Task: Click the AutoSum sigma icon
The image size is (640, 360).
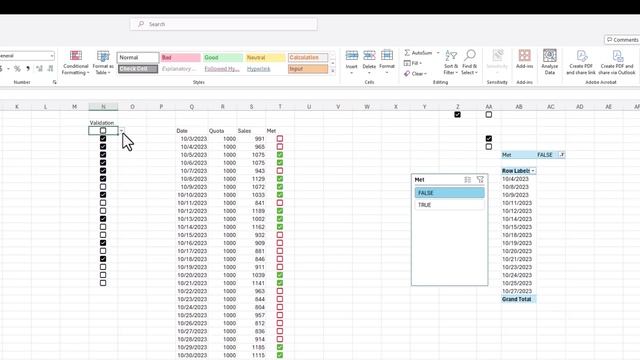Action: click(407, 53)
